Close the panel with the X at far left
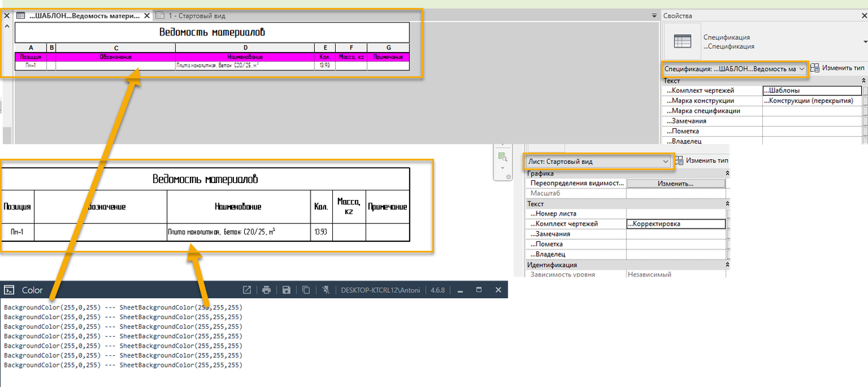 (x=6, y=15)
